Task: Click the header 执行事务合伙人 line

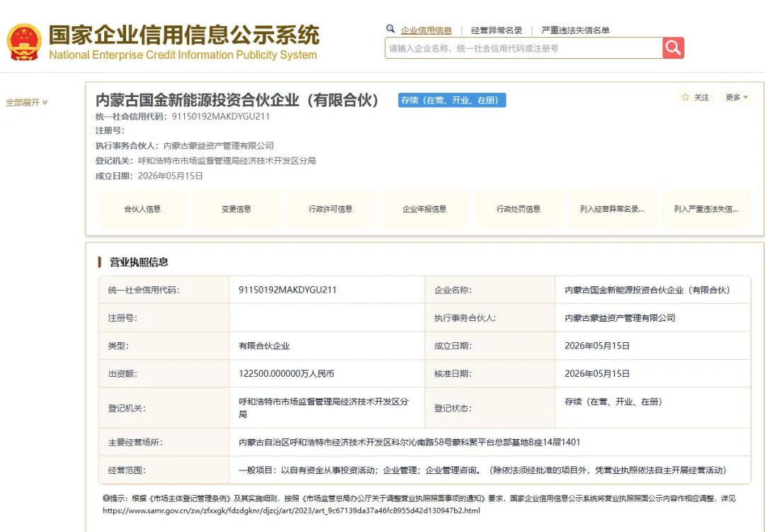Action: coord(184,145)
